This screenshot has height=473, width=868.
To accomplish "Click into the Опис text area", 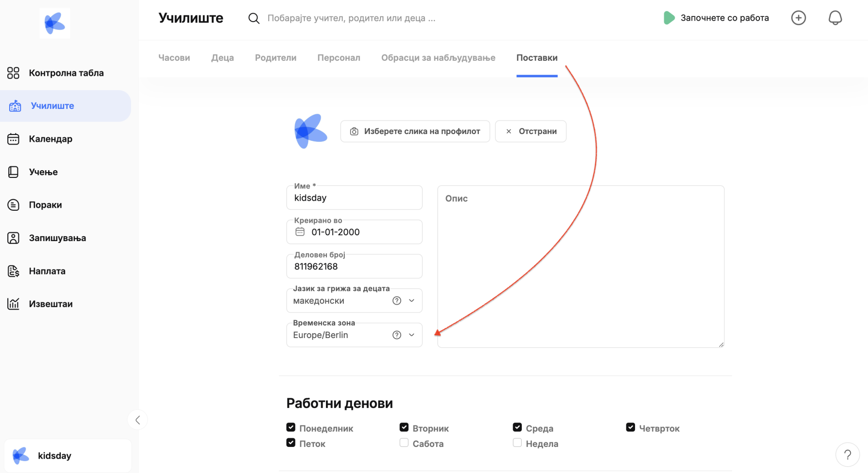I will pyautogui.click(x=580, y=265).
